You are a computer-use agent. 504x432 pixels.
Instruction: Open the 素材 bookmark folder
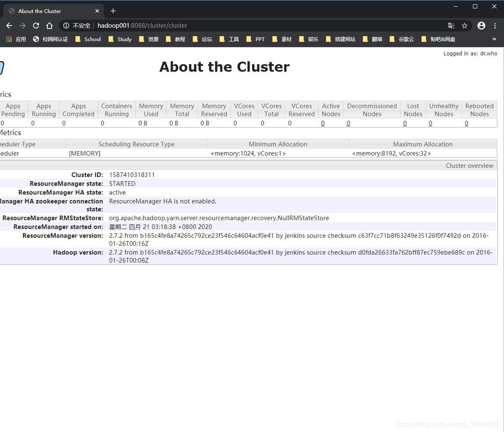(282, 39)
